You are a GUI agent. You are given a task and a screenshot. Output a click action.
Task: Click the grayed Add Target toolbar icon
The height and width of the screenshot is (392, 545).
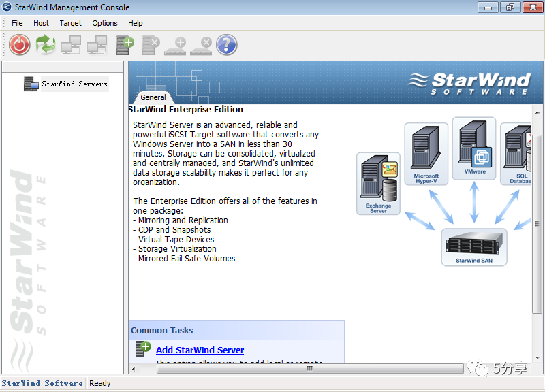(x=176, y=46)
